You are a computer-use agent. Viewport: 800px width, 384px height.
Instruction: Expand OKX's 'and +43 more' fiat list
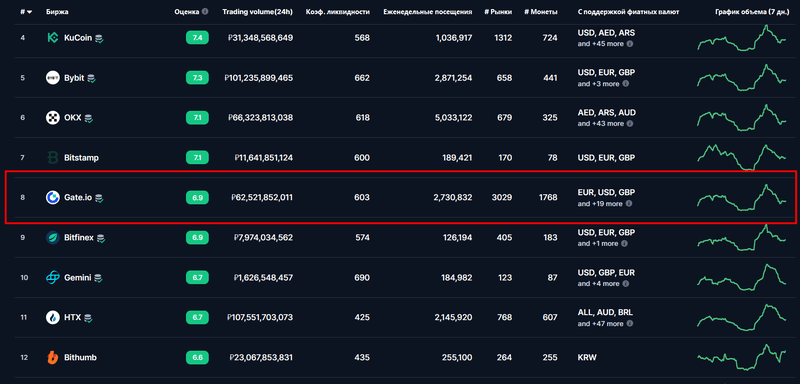click(x=601, y=123)
